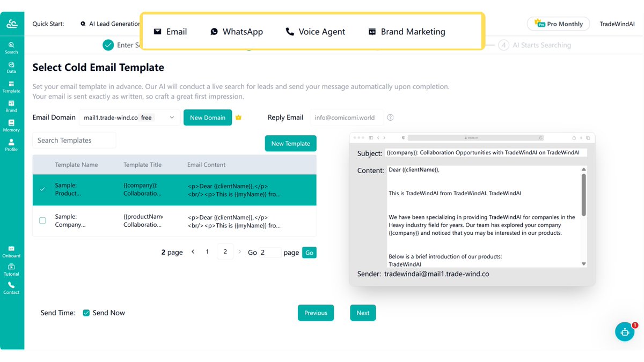Select page 1 in pagination
This screenshot has width=644, height=362.
click(x=207, y=252)
